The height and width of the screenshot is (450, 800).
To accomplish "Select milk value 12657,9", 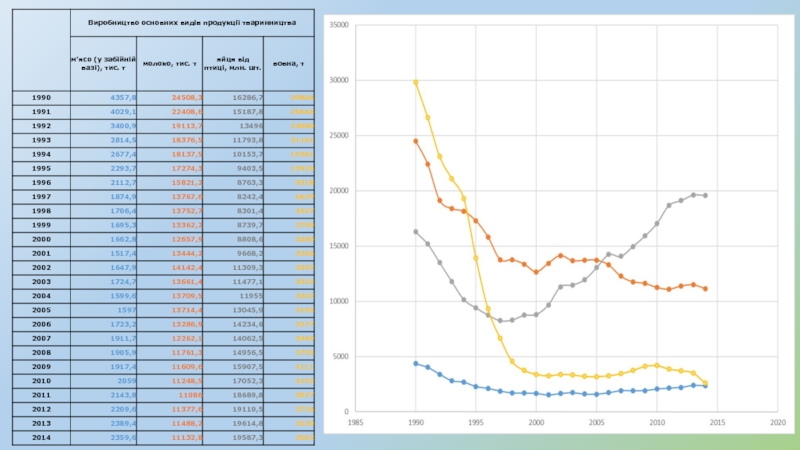I will 187,239.
